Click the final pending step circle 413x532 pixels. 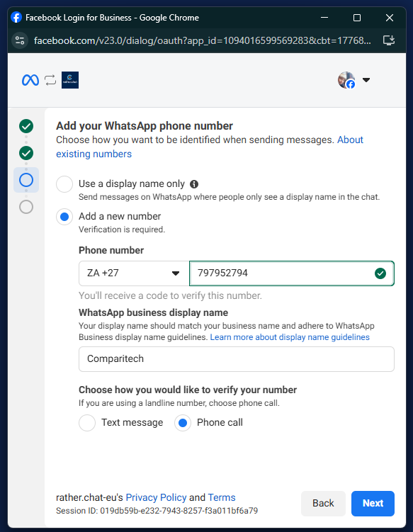[x=26, y=207]
